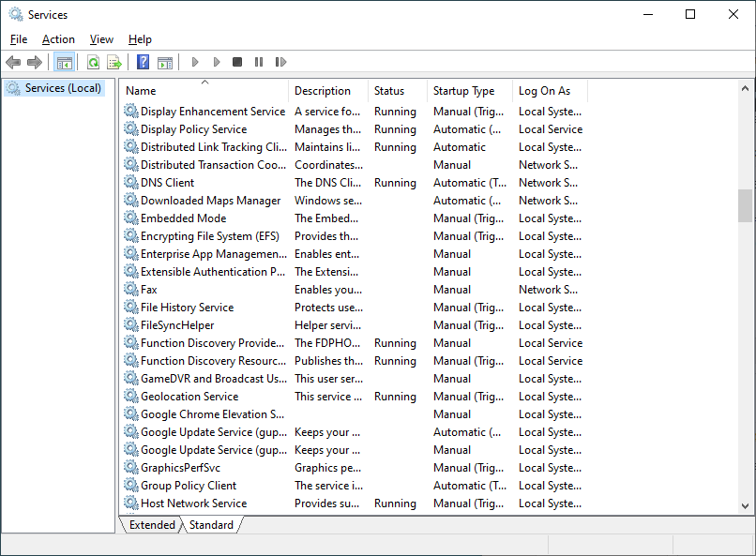This screenshot has height=556, width=756.
Task: Click the Restart Service toolbar icon
Action: 280,62
